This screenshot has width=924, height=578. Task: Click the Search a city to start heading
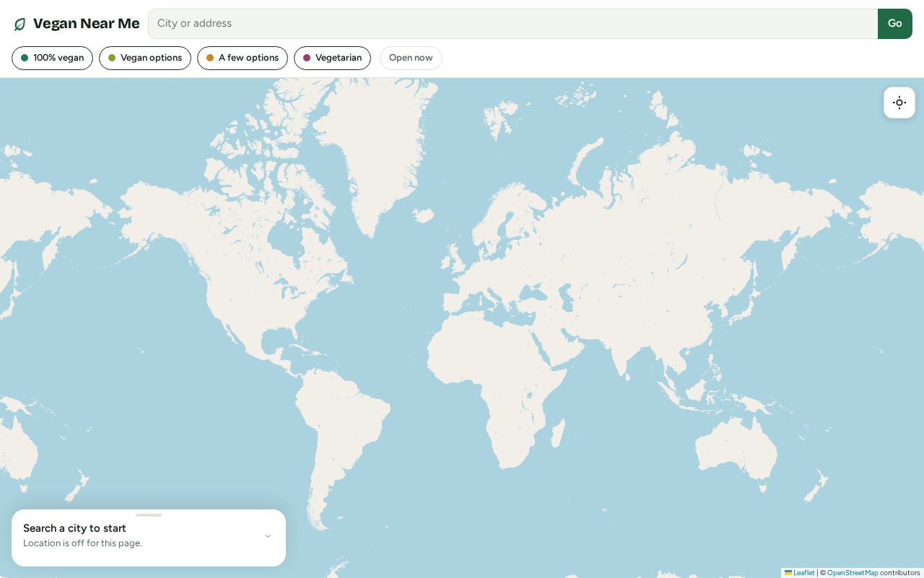[x=74, y=528]
